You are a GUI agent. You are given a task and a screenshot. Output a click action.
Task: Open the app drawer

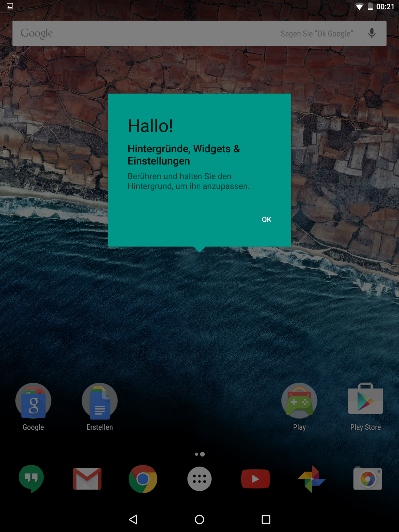click(x=199, y=479)
